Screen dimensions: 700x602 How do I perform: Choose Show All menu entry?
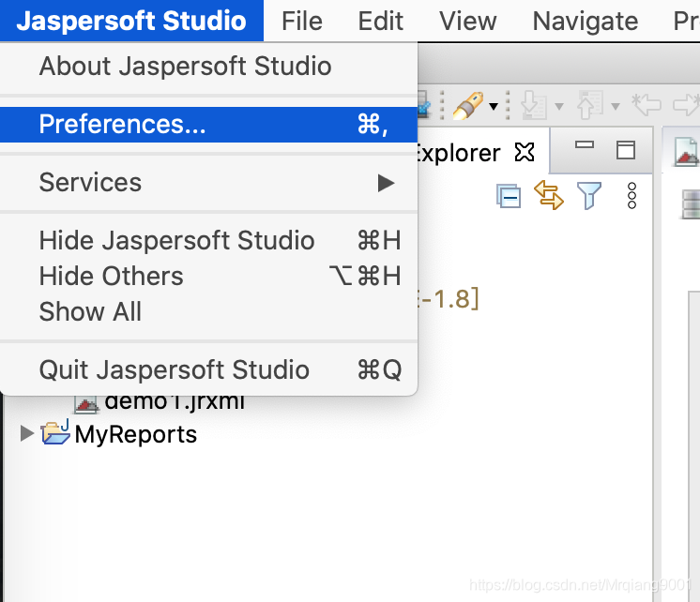coord(208,311)
